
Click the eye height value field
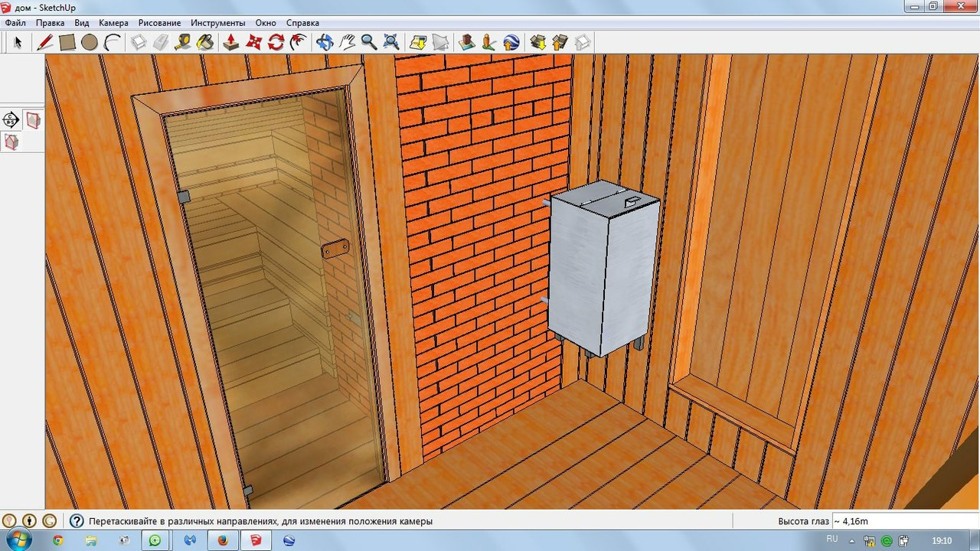903,521
